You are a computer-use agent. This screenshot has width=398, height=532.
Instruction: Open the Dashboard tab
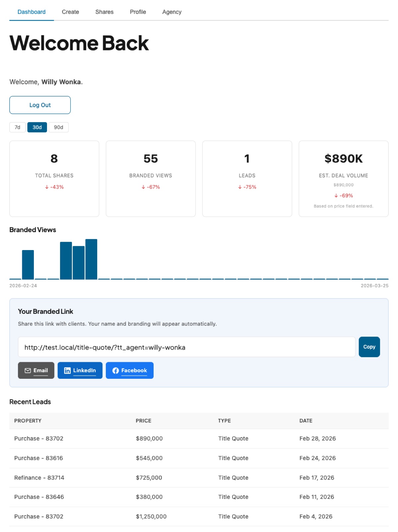point(32,12)
